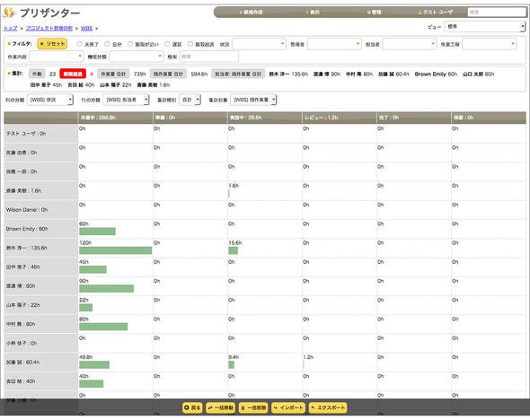Open the 状況 filter dropdown
This screenshot has width=530, height=420.
(260, 44)
